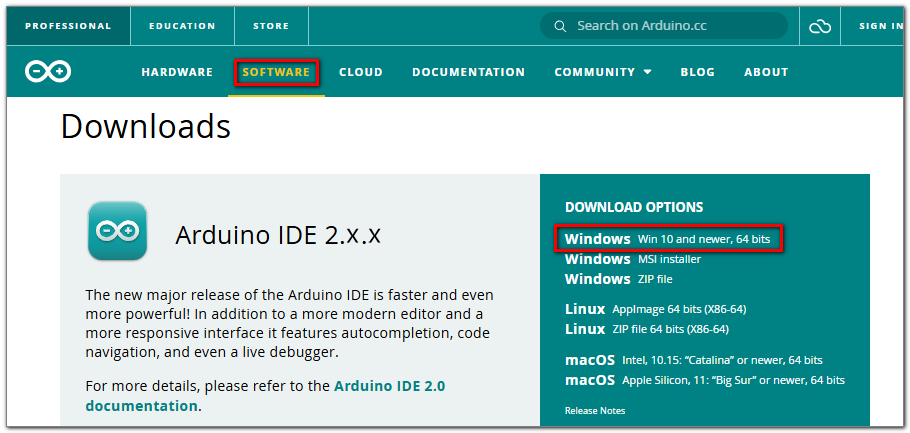This screenshot has height=433, width=910.
Task: Download macOS Apple Silicon version
Action: point(705,380)
